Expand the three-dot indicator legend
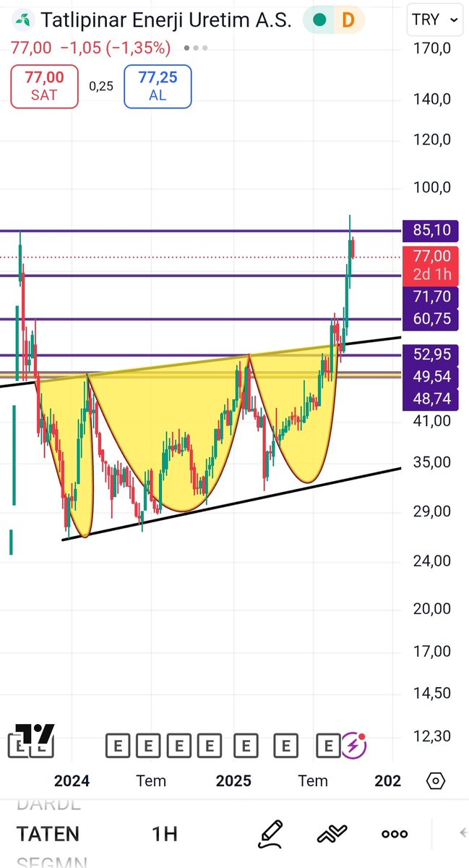469x868 pixels. (195, 48)
